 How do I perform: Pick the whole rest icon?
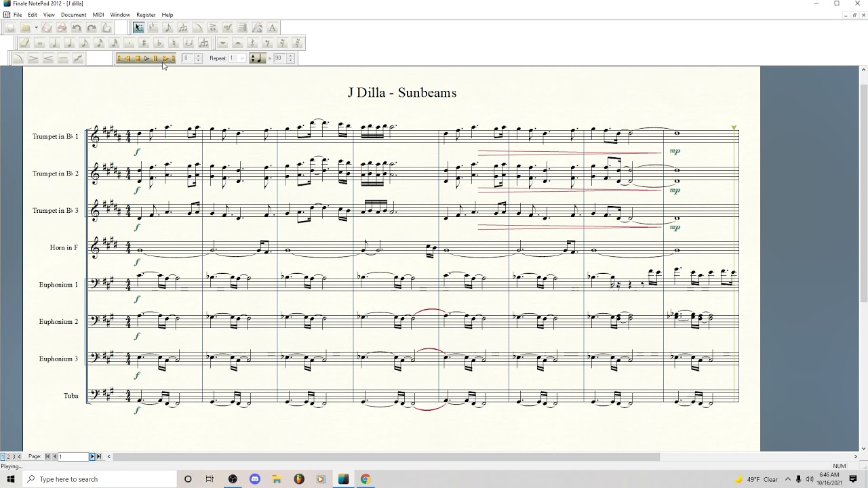pyautogui.click(x=223, y=43)
